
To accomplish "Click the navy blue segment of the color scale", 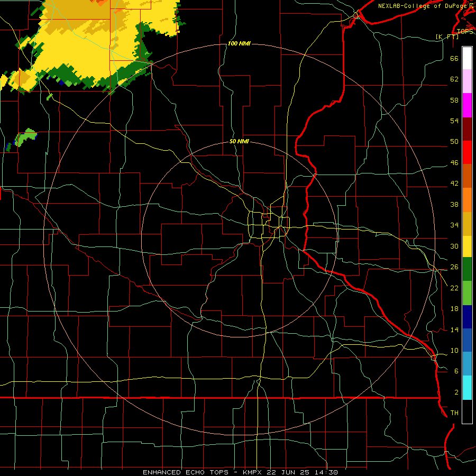I will tap(467, 317).
